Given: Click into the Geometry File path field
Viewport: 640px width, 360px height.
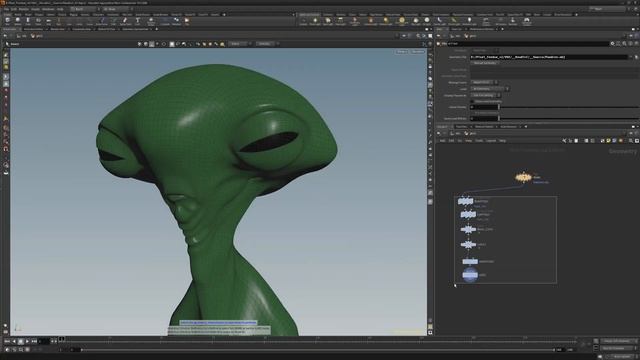Looking at the screenshot, I should pos(549,57).
